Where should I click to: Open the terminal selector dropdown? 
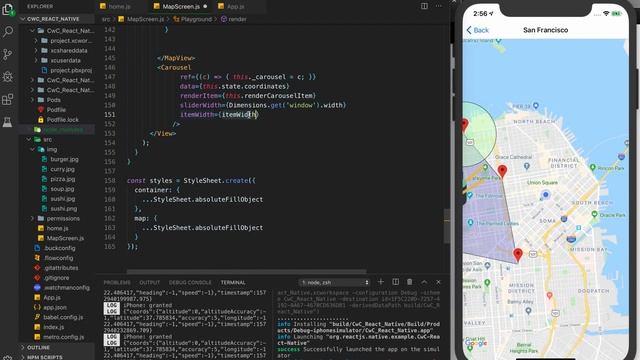(x=334, y=282)
